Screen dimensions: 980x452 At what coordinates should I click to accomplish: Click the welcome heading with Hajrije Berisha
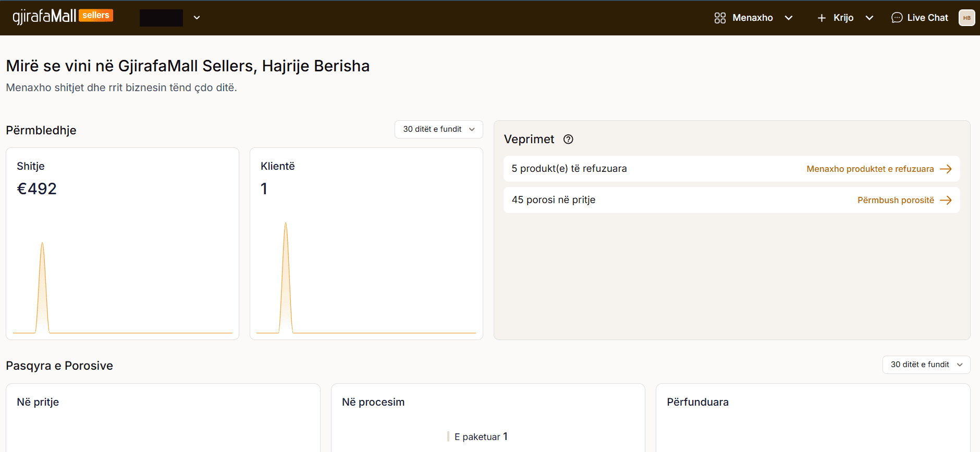(x=188, y=66)
